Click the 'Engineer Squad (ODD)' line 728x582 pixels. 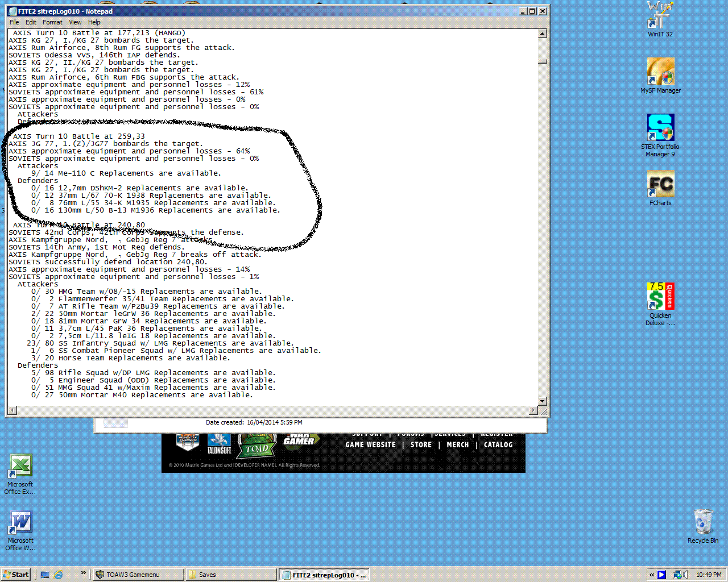point(153,380)
